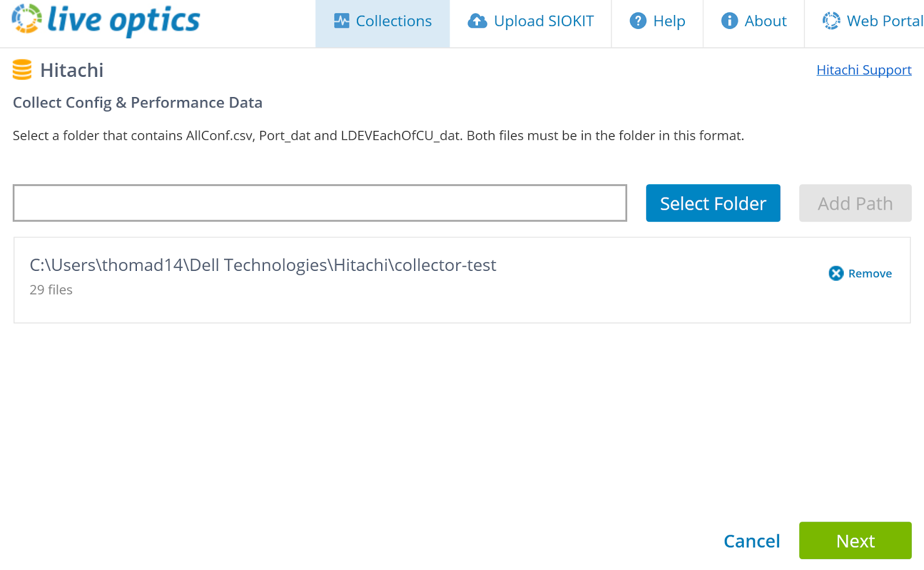924x570 pixels.
Task: Click the blue X Remove icon
Action: [x=836, y=273]
